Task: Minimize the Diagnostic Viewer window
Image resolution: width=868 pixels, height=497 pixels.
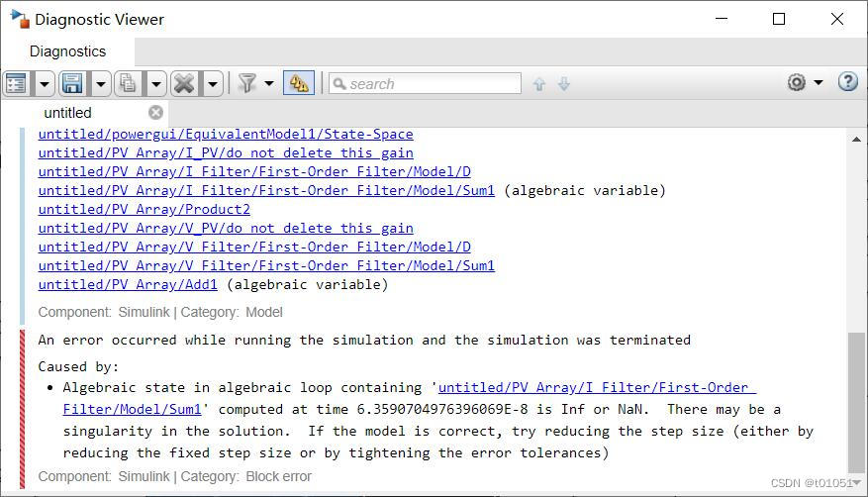Action: [722, 19]
